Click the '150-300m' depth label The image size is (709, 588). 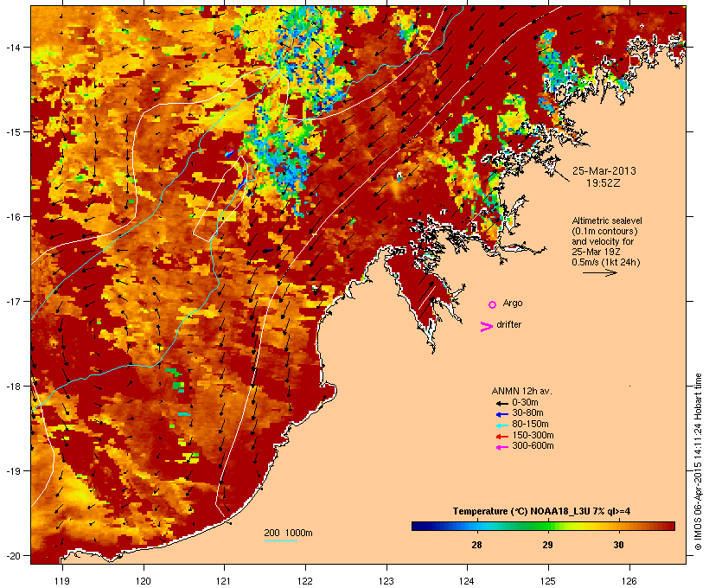pyautogui.click(x=533, y=435)
